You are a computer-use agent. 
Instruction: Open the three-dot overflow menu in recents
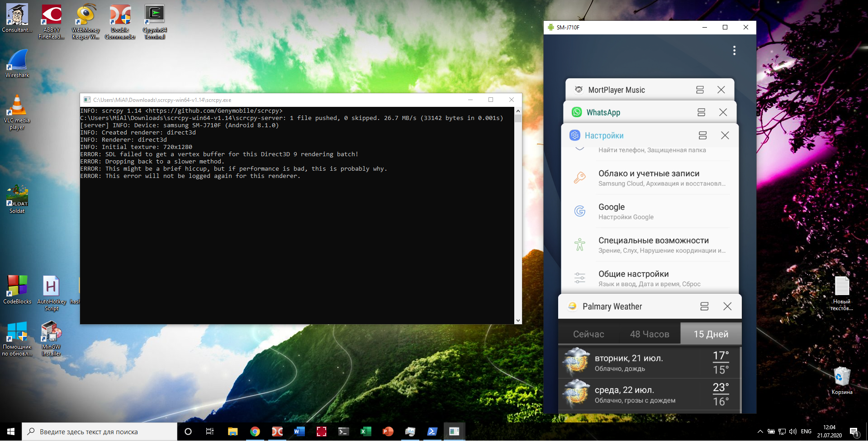pos(734,50)
